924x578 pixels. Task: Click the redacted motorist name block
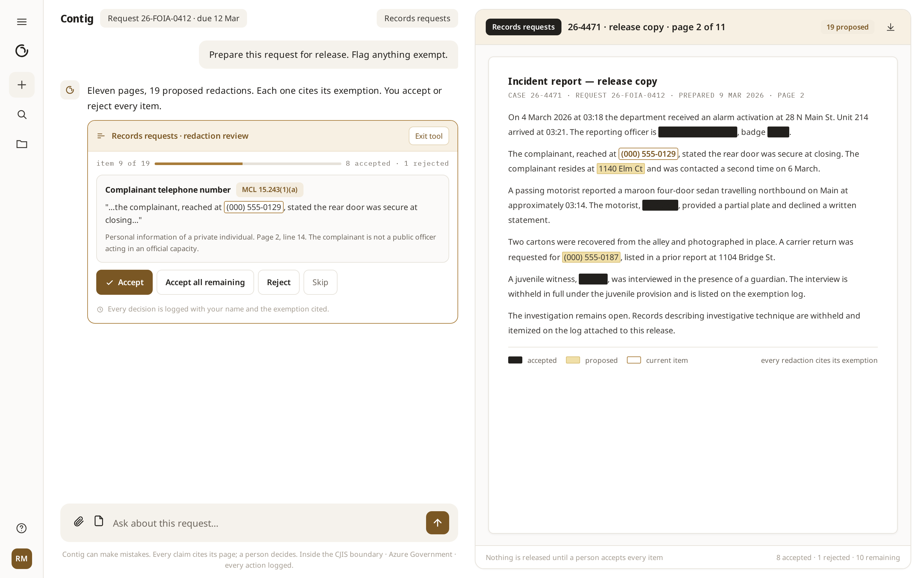click(x=660, y=205)
